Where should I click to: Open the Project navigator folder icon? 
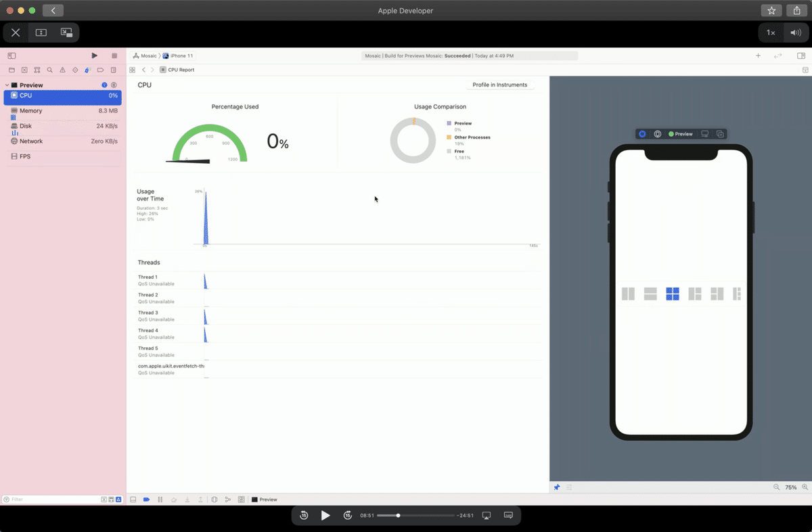coord(12,70)
